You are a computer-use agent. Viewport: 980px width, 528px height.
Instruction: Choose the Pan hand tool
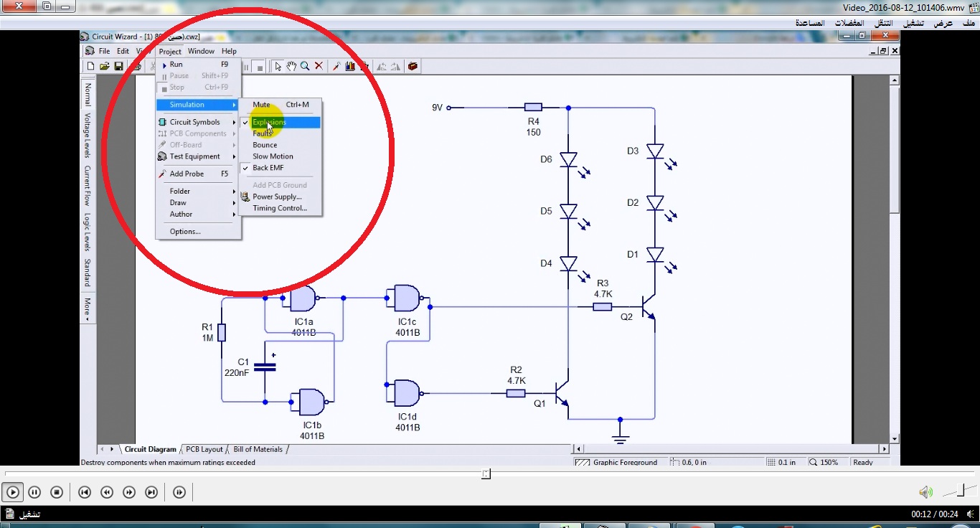pos(292,66)
